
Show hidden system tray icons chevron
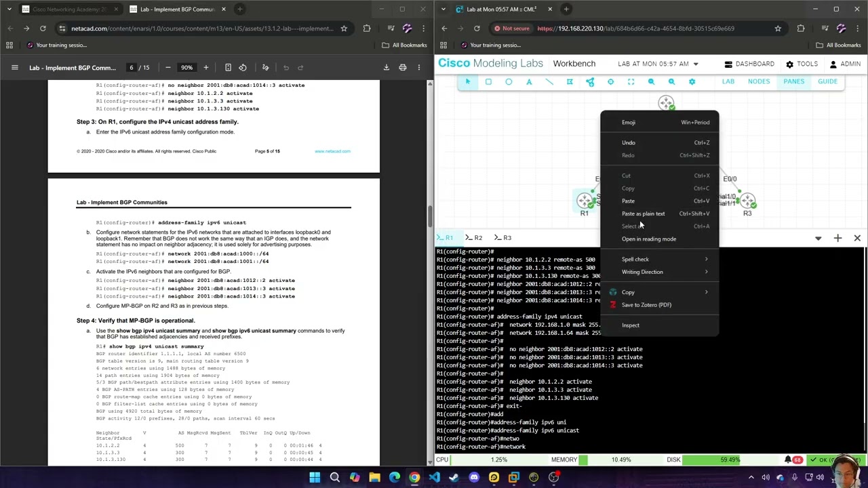(x=753, y=477)
